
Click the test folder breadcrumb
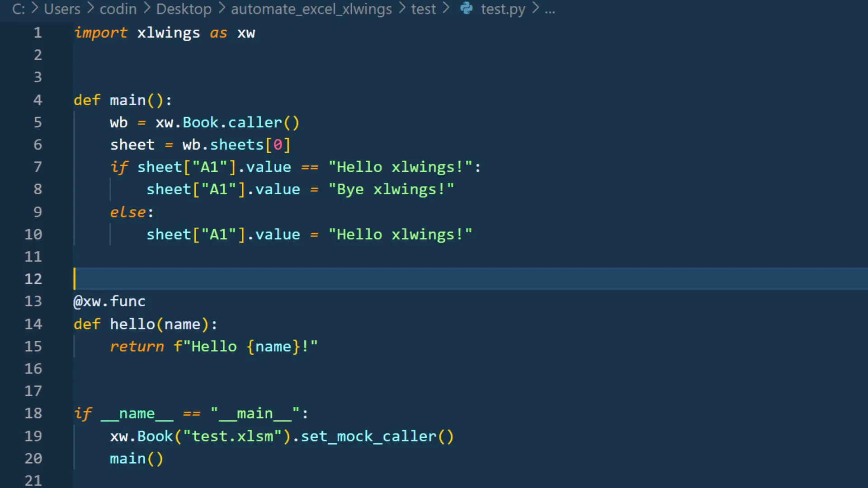pos(423,9)
